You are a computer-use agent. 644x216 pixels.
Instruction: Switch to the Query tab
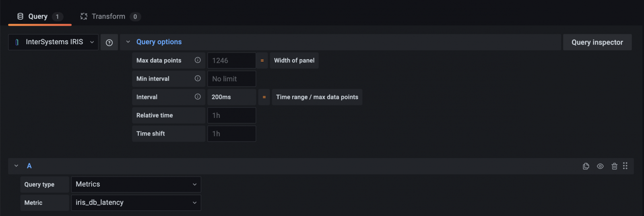38,16
